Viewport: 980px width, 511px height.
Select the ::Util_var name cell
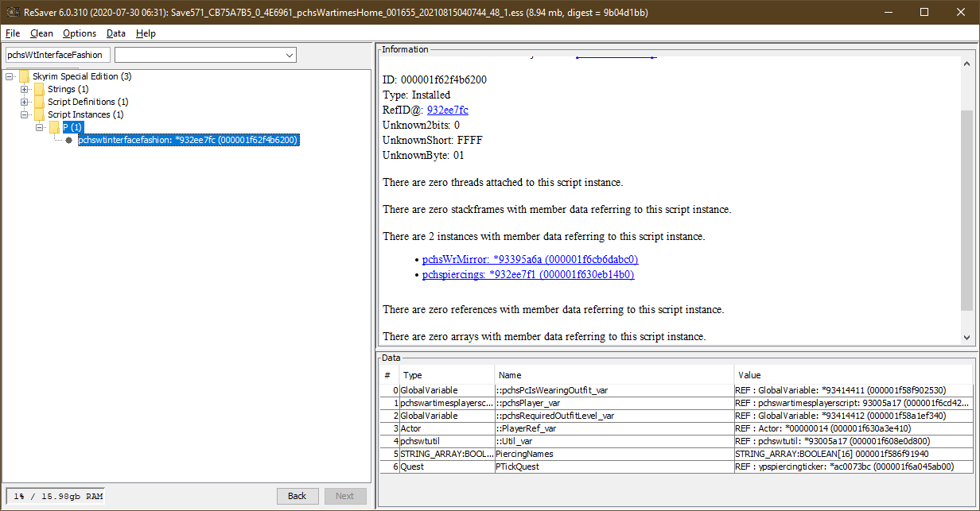pyautogui.click(x=614, y=441)
